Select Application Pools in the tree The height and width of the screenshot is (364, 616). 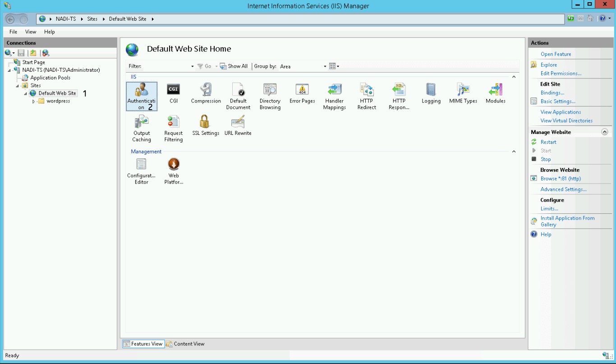[51, 78]
